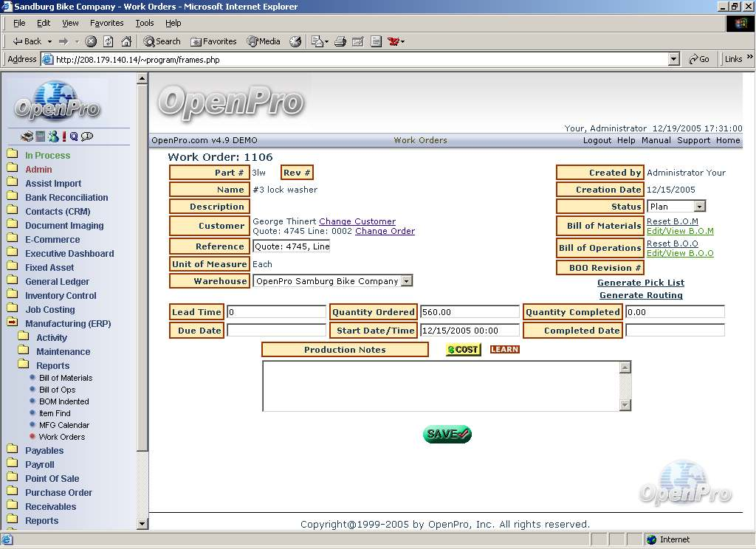This screenshot has width=756, height=549.
Task: Click the Due Date input field
Action: (276, 331)
